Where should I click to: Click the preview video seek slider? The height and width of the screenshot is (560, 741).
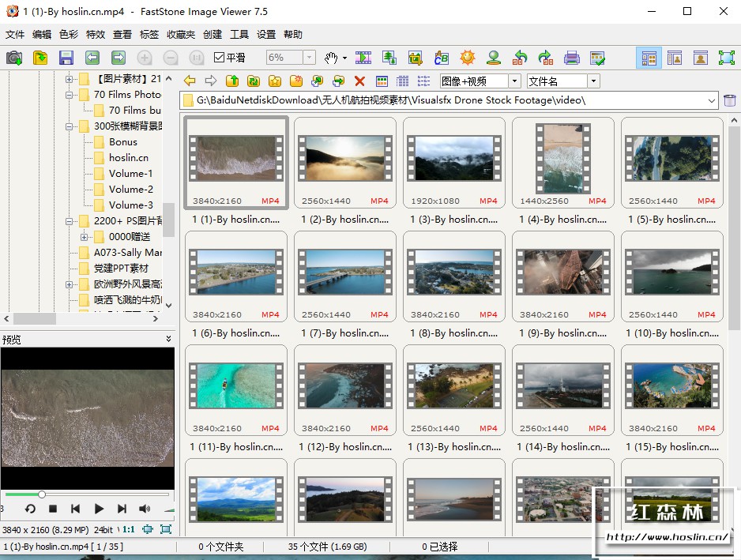coord(87,494)
